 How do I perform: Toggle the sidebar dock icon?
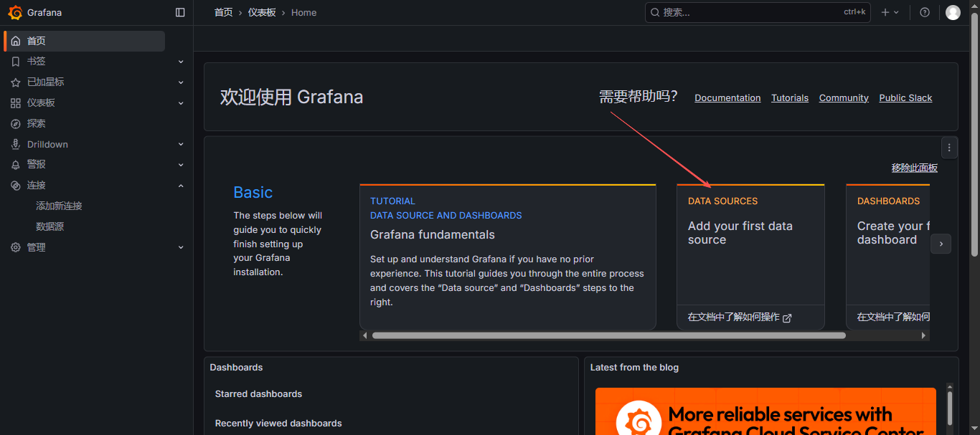(x=180, y=12)
